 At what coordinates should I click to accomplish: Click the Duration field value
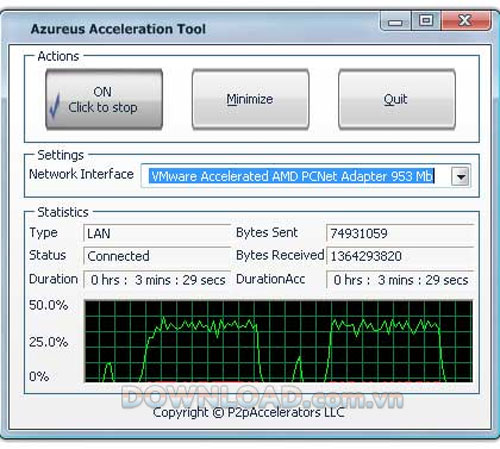tap(157, 280)
